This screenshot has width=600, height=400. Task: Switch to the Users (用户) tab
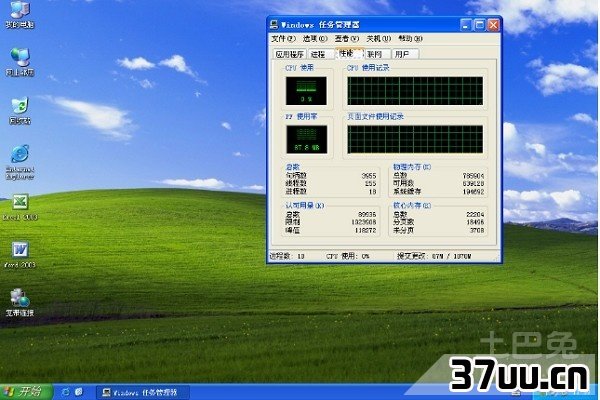405,54
